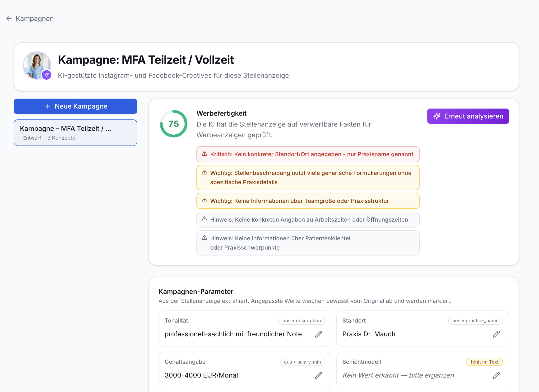Click warning icon beside generische Formulierungen alert
The height and width of the screenshot is (392, 539).
click(x=204, y=173)
